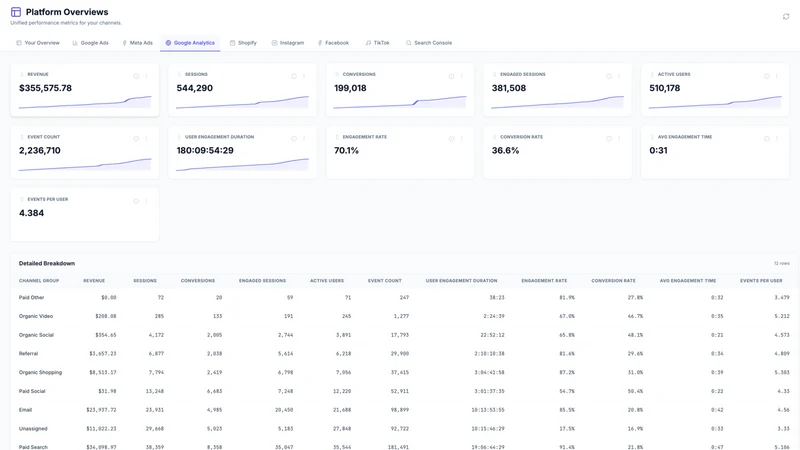Show info for the Engaged Sessions card
The width and height of the screenshot is (800, 450).
tap(609, 76)
